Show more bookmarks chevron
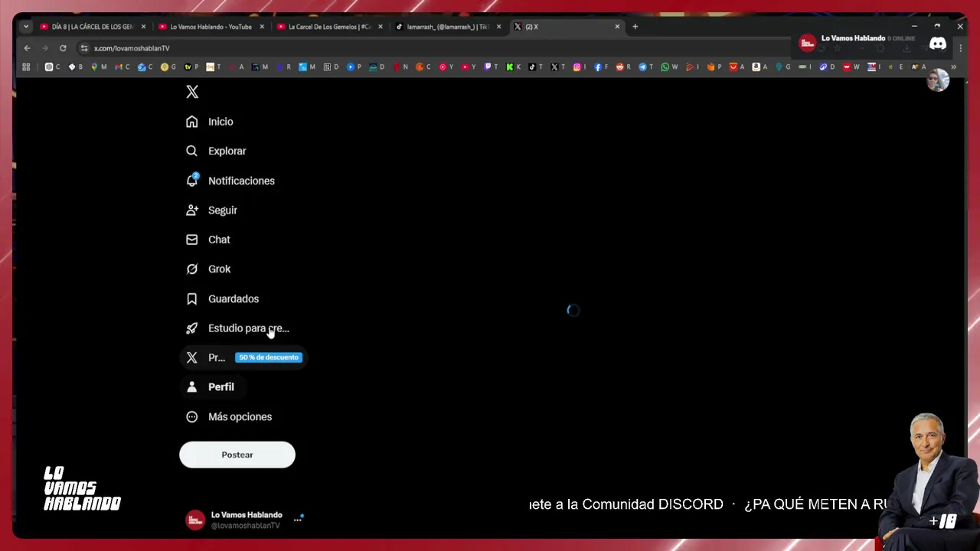The height and width of the screenshot is (551, 980). [953, 67]
